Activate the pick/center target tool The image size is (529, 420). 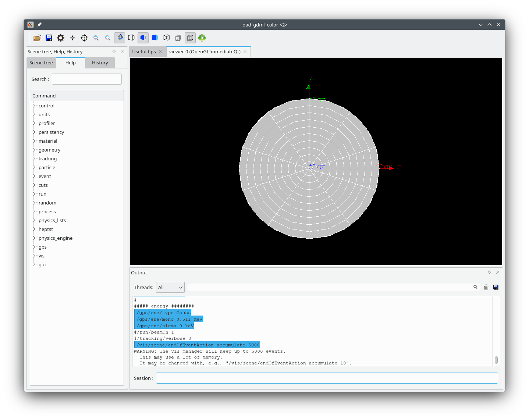(84, 38)
